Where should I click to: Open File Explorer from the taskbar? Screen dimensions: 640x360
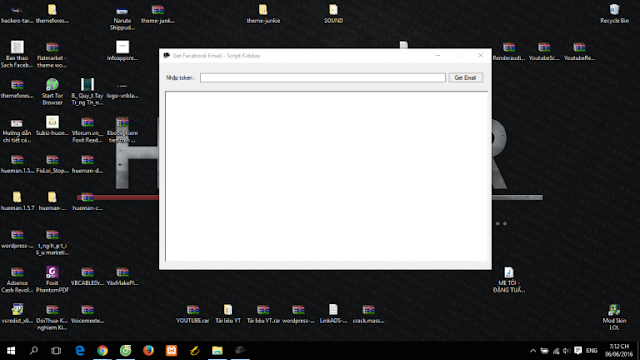point(217,351)
